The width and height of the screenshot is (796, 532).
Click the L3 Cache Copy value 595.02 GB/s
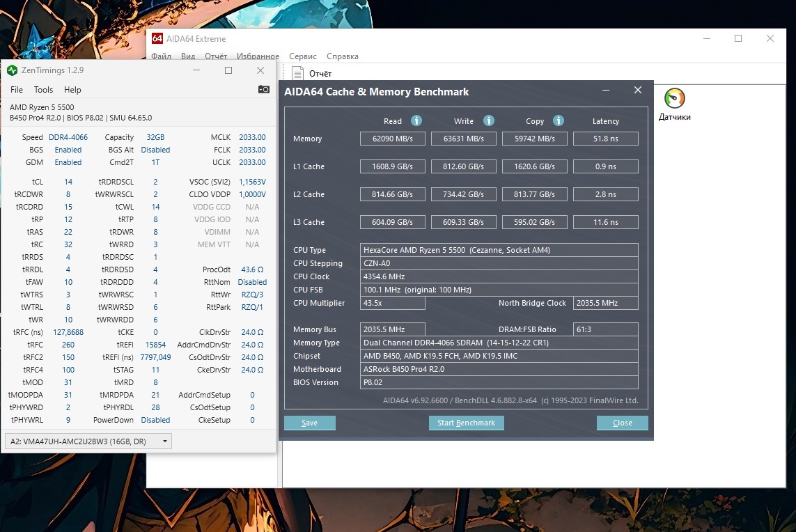tap(535, 222)
